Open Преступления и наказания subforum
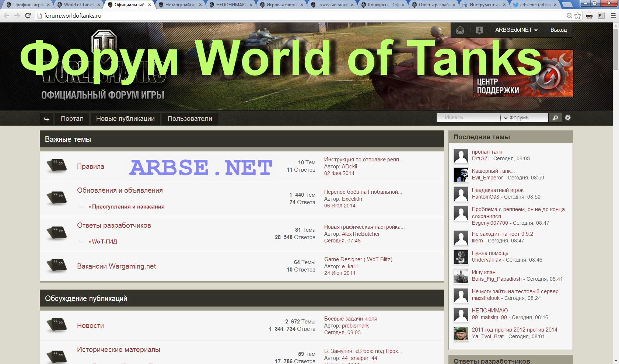Screen dimensions: 619x364 [128, 207]
